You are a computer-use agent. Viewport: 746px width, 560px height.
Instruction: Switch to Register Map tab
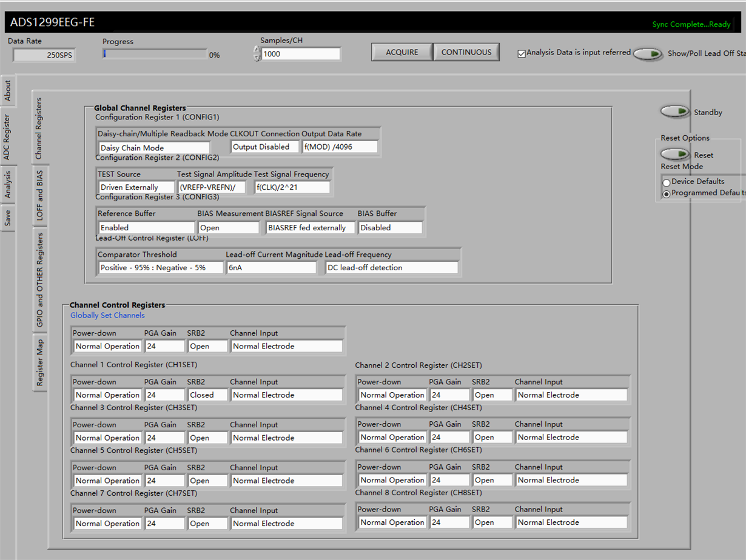tap(39, 364)
